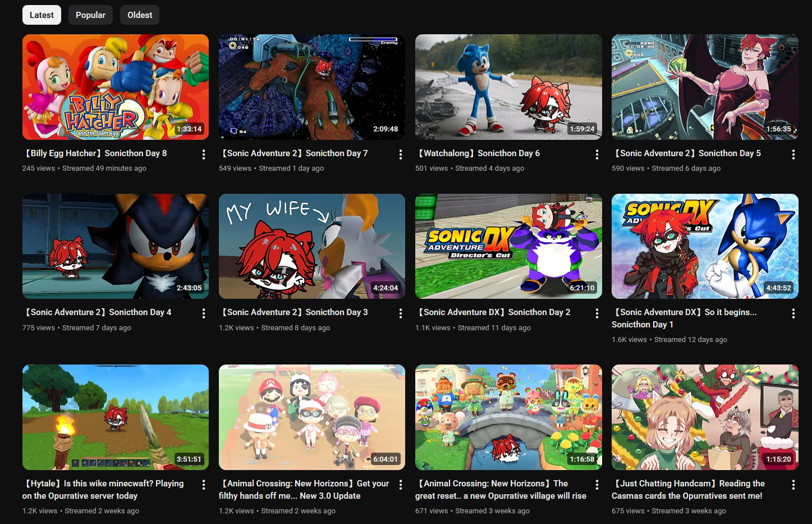Open options for the Just Chatting Handcam stream
This screenshot has width=812, height=524.
coord(793,485)
